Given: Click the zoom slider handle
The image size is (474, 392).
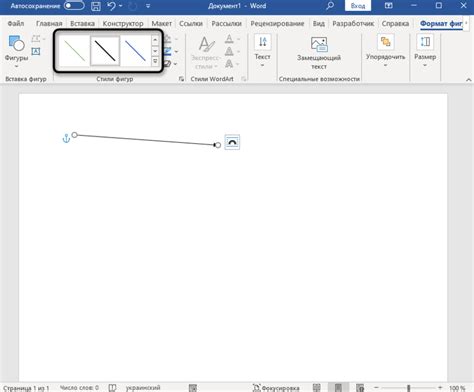Looking at the screenshot, I should (x=408, y=388).
